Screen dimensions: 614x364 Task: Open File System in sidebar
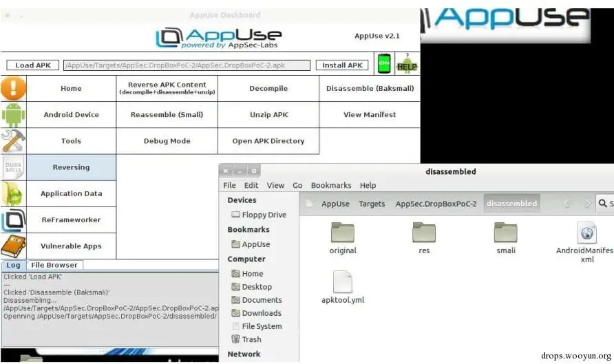pos(257,326)
